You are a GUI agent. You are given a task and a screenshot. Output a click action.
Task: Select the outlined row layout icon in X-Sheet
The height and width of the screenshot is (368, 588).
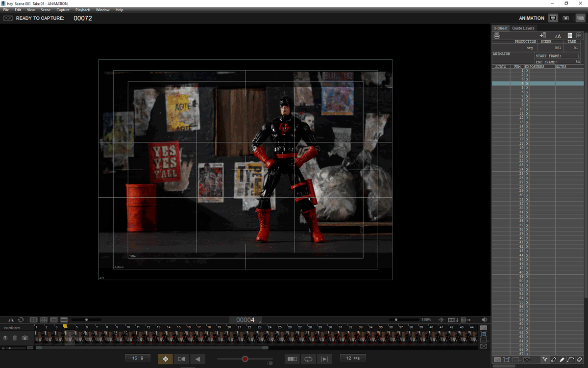click(x=579, y=36)
